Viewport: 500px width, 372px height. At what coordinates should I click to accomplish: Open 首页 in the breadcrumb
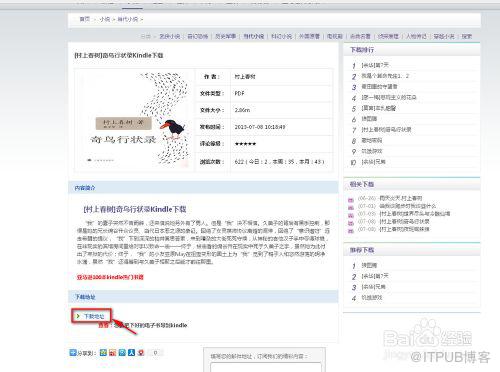[85, 19]
